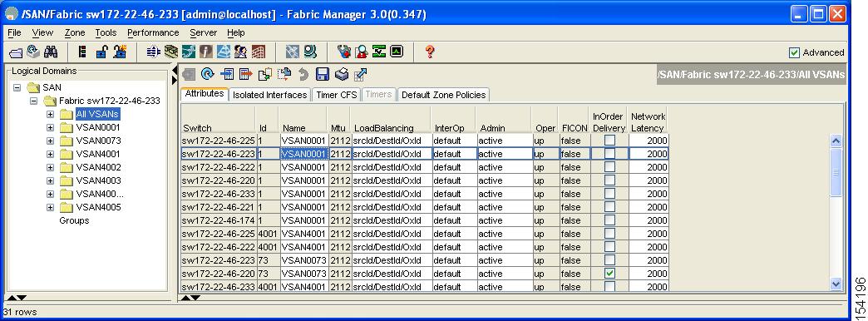Click the printer icon in table toolbar

342,74
